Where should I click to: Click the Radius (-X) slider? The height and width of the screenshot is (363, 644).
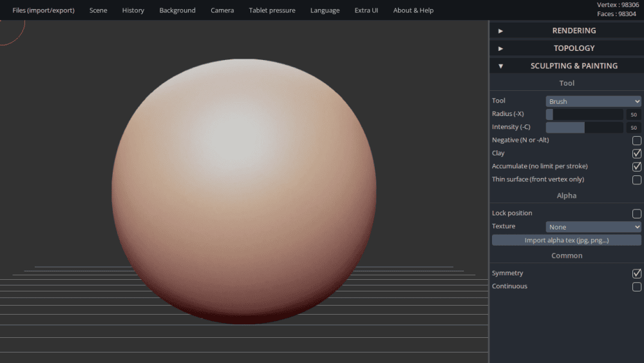(585, 114)
